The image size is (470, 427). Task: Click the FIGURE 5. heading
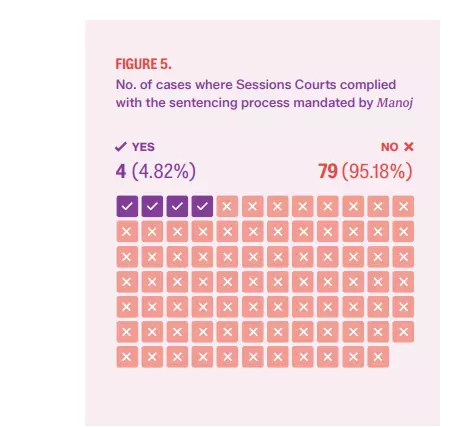tap(144, 64)
